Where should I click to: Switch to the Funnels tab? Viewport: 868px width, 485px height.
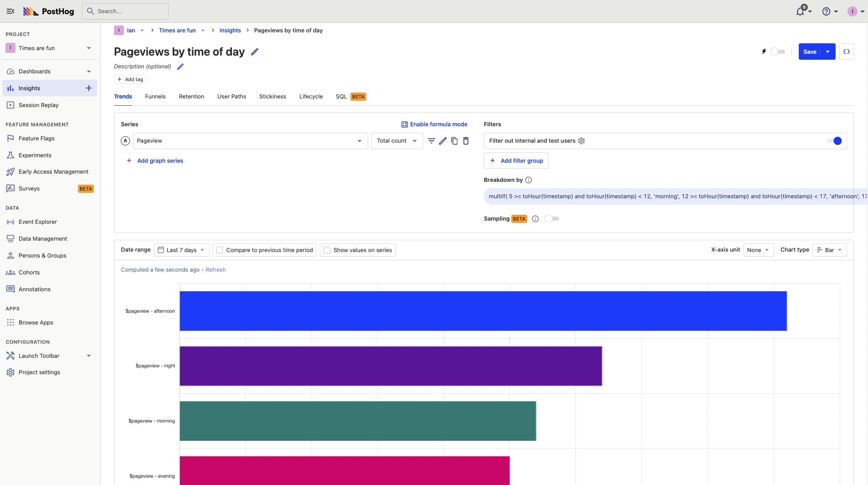point(155,97)
